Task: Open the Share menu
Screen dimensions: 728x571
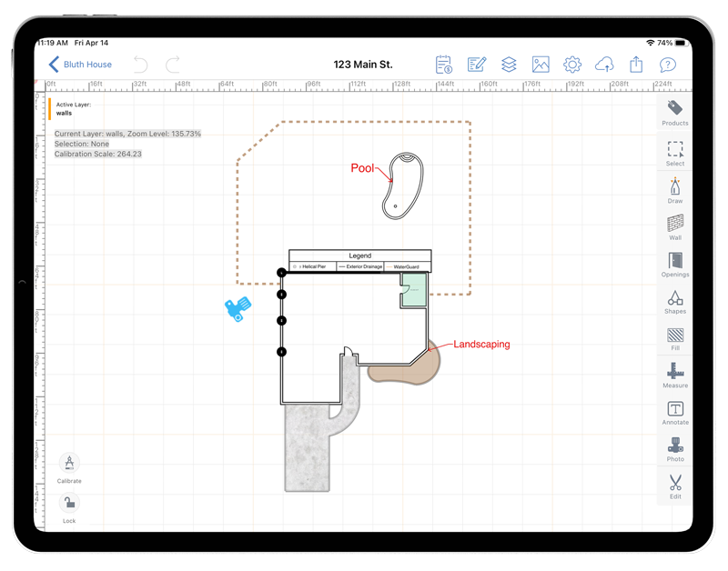Action: [x=635, y=64]
